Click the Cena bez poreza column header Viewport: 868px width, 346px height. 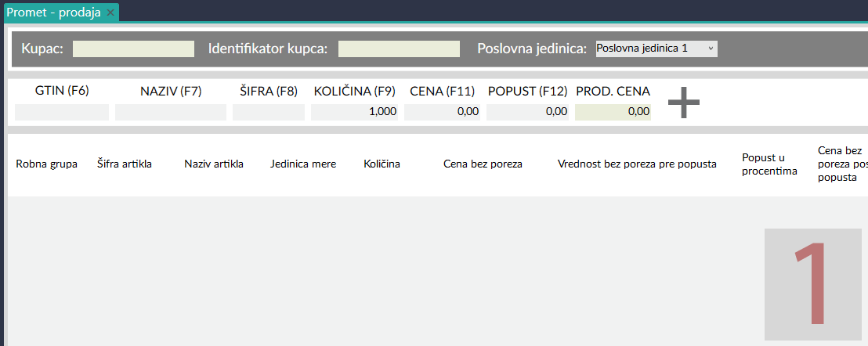(483, 164)
